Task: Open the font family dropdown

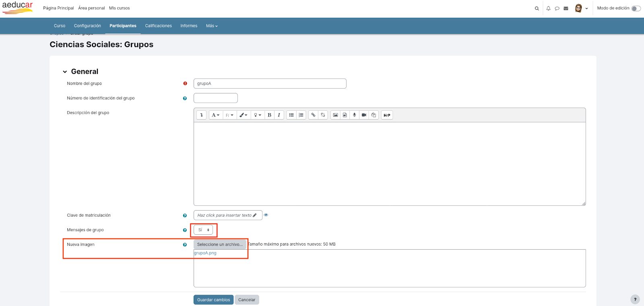Action: [x=229, y=115]
